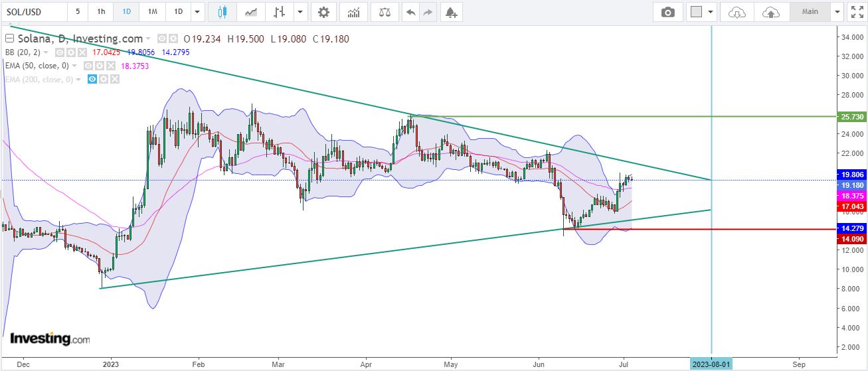Click the Sep label on time axis
Viewport: 868px width, 371px height.
click(x=799, y=364)
